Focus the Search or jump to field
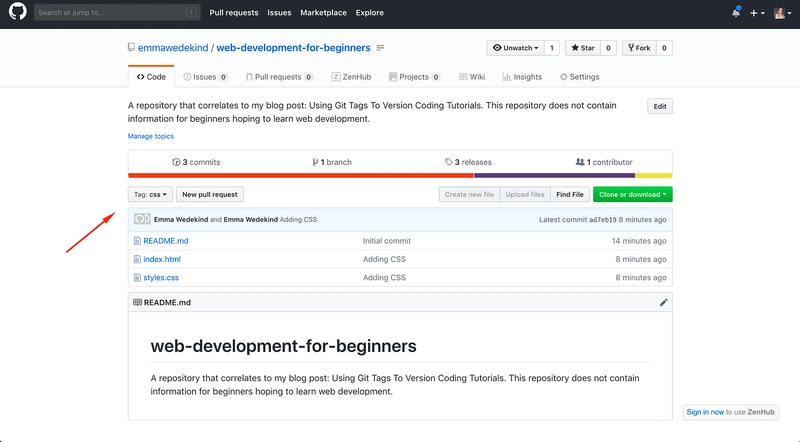This screenshot has height=442, width=800. pyautogui.click(x=117, y=12)
